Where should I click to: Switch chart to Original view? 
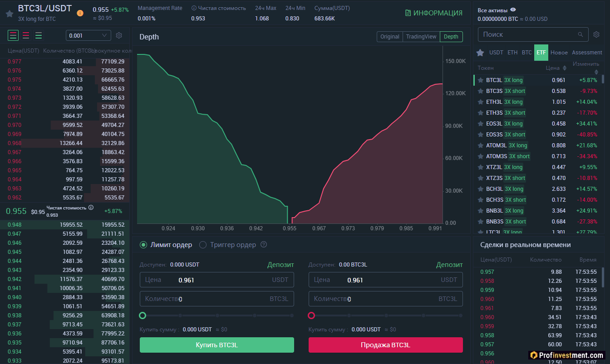tap(390, 37)
